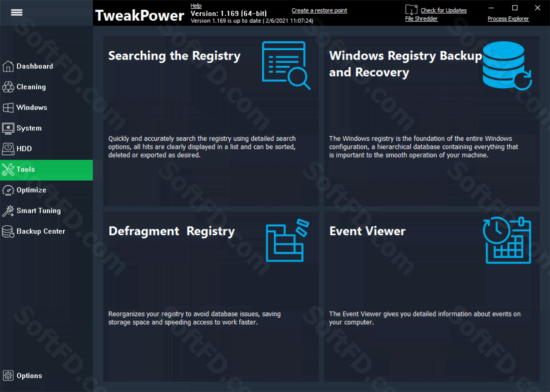Open the HDD section label
Screen dimensions: 550x392
click(x=24, y=149)
